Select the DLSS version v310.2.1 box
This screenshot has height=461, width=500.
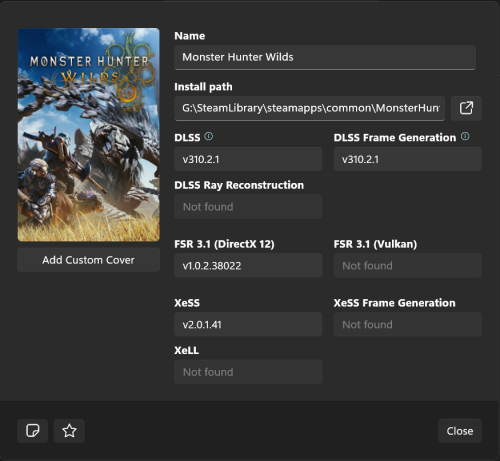(248, 159)
